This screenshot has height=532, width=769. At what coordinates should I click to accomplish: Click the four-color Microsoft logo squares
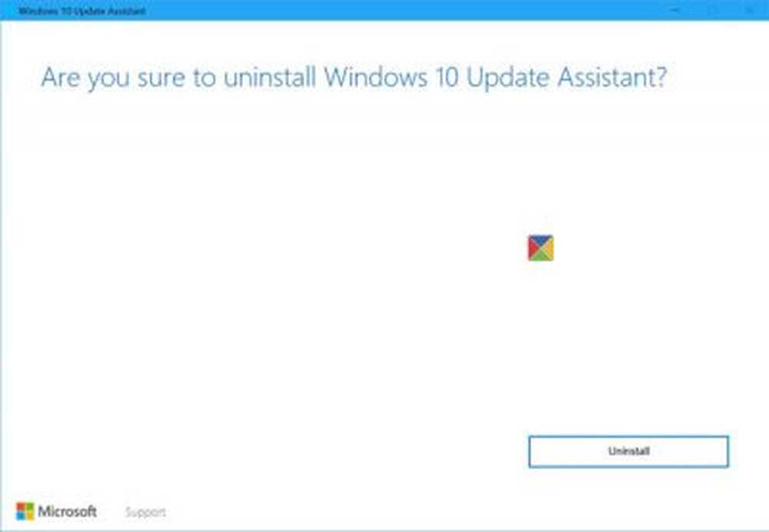[x=25, y=511]
